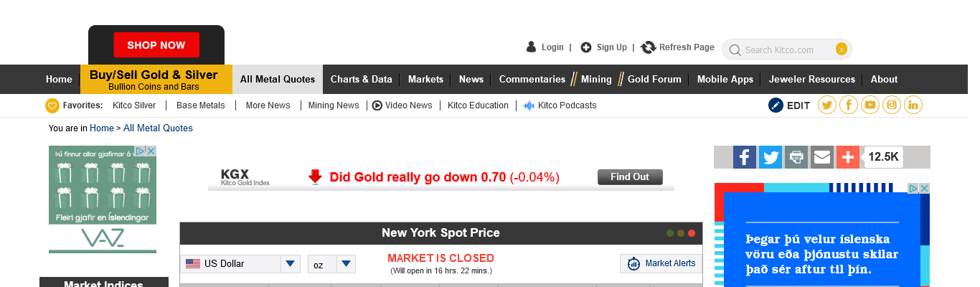This screenshot has height=287, width=980.
Task: Open Kitco's Facebook page via outlined icon
Action: pyautogui.click(x=849, y=105)
